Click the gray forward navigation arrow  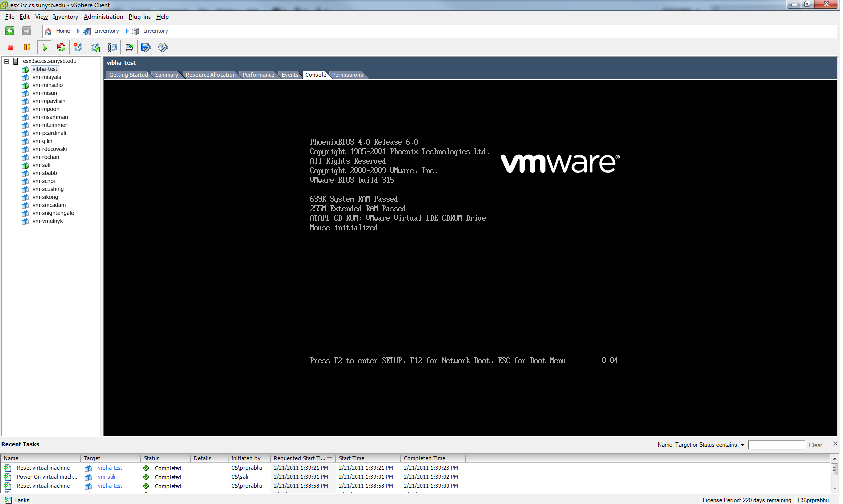click(26, 31)
